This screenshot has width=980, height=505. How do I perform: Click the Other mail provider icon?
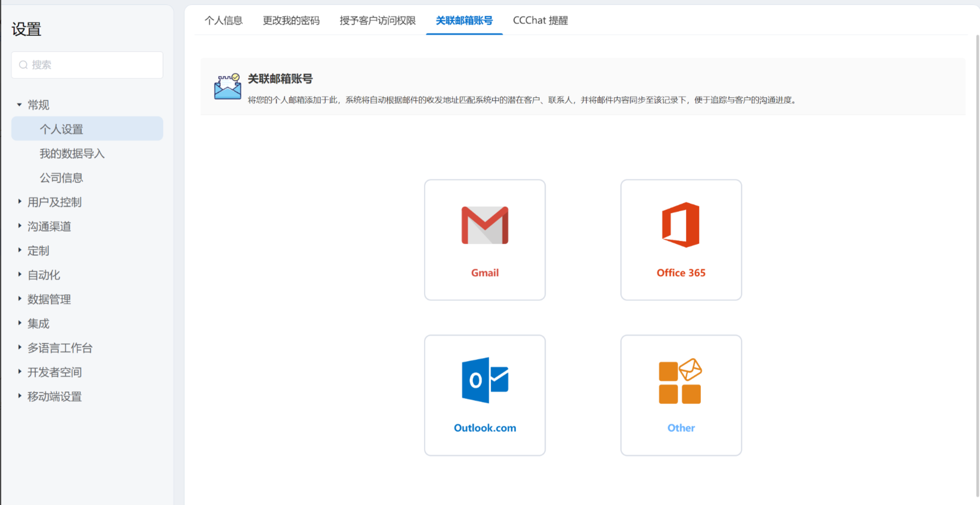(680, 381)
